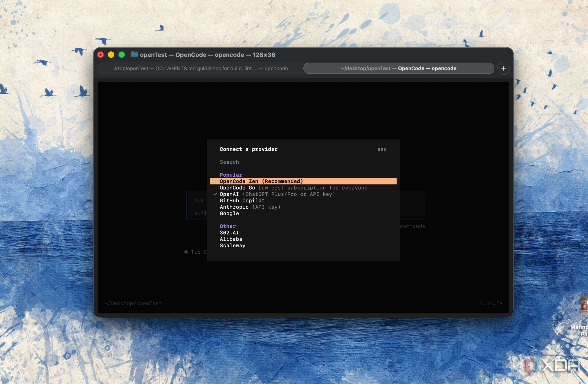Click the Connect a provider title

(x=249, y=149)
